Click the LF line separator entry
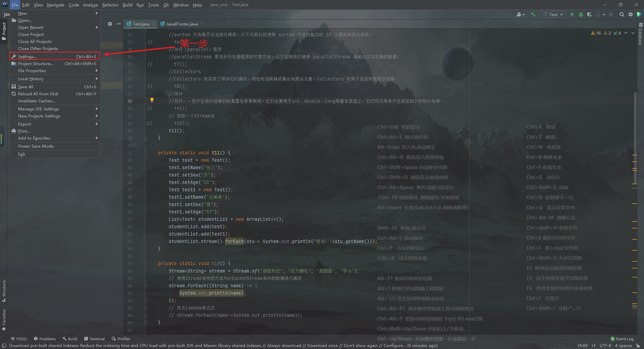 [x=594, y=346]
